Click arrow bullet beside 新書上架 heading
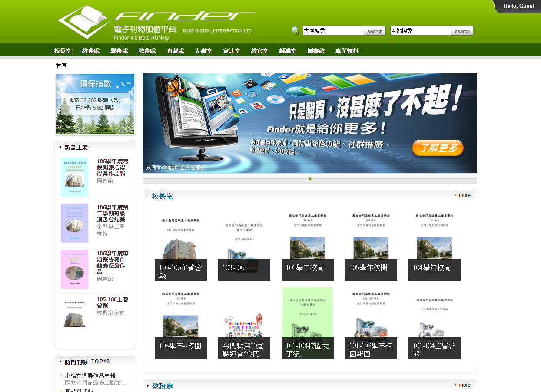Image resolution: width=541 pixels, height=392 pixels. click(60, 147)
